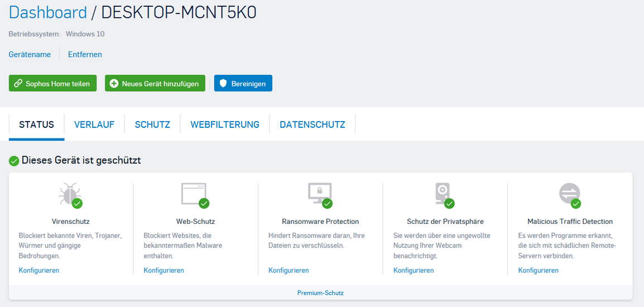Click the Schutz der Privatsphäre webcam icon

click(444, 194)
